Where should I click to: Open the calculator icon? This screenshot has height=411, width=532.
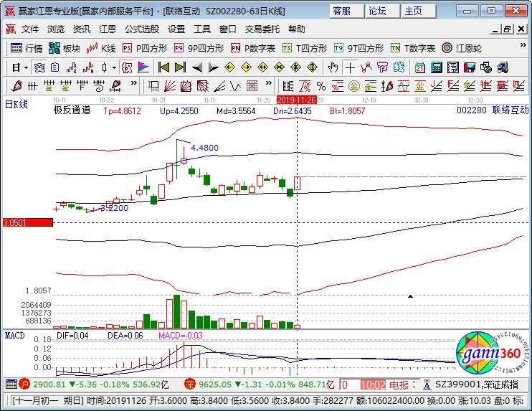pos(437,67)
